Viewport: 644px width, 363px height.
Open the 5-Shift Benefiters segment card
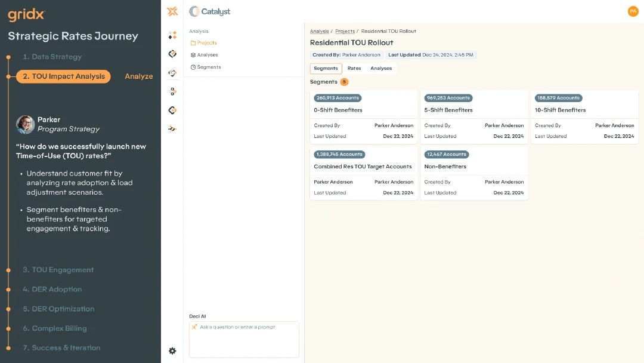474,117
